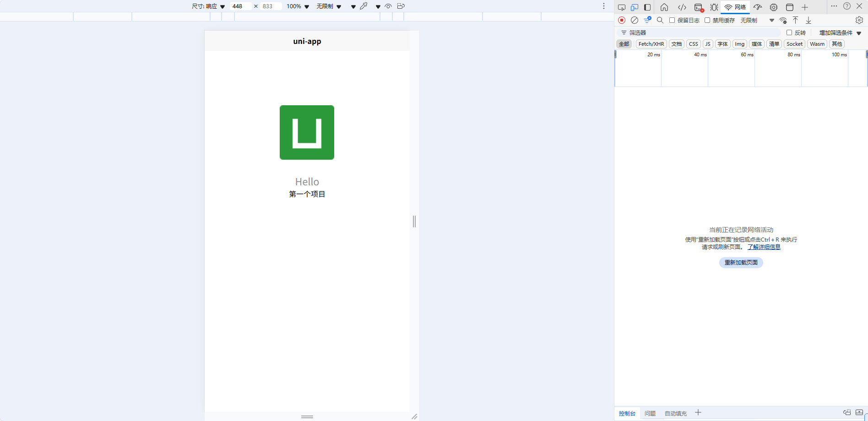Click the green uni-app logo image

(307, 132)
